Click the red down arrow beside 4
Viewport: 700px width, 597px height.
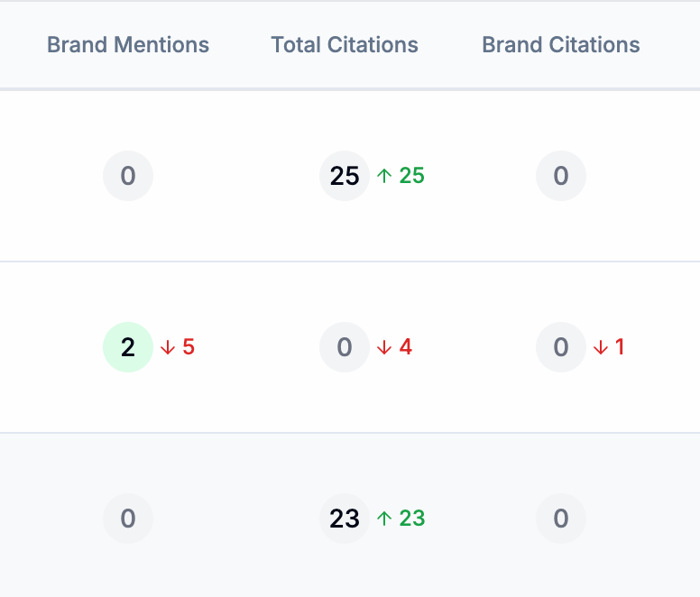[x=384, y=347]
